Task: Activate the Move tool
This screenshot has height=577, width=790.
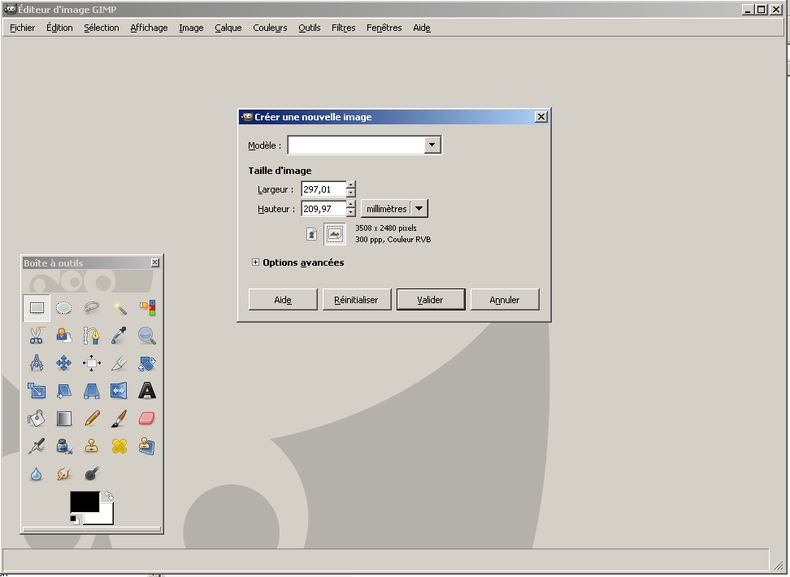Action: (x=64, y=363)
